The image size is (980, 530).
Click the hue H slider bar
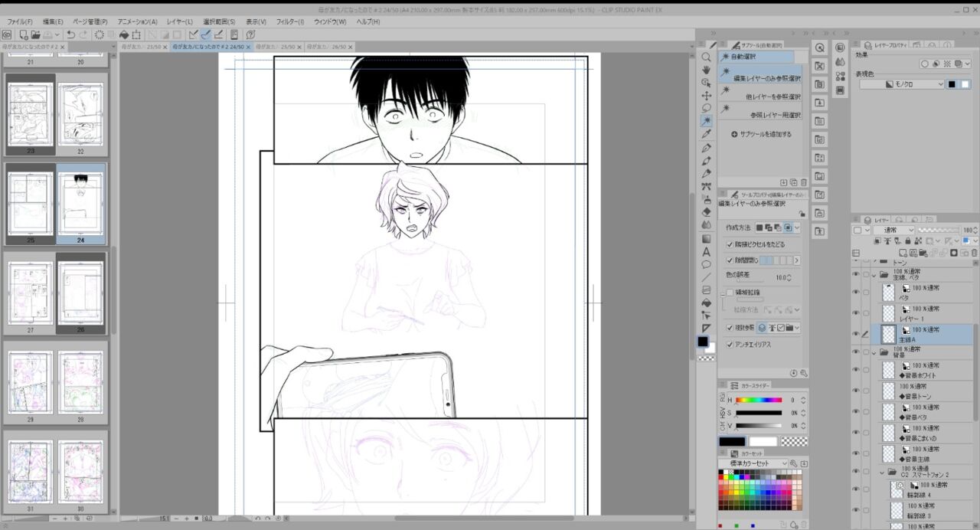[759, 400]
